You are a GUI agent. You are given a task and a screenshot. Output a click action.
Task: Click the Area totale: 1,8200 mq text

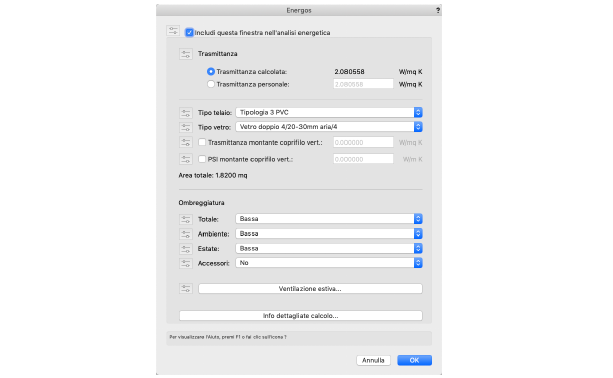(213, 176)
